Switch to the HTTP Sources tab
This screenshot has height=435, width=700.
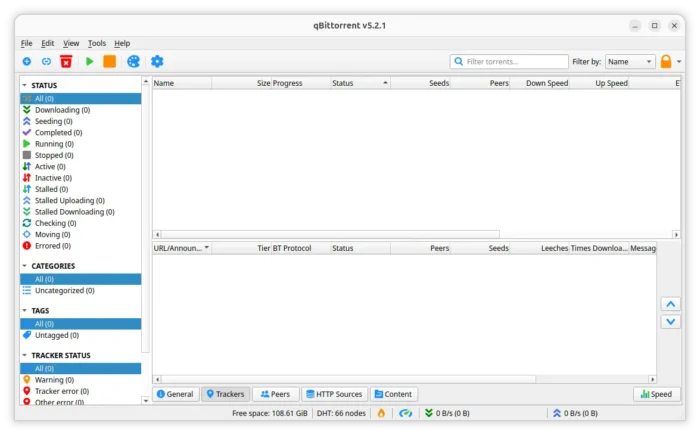click(334, 394)
